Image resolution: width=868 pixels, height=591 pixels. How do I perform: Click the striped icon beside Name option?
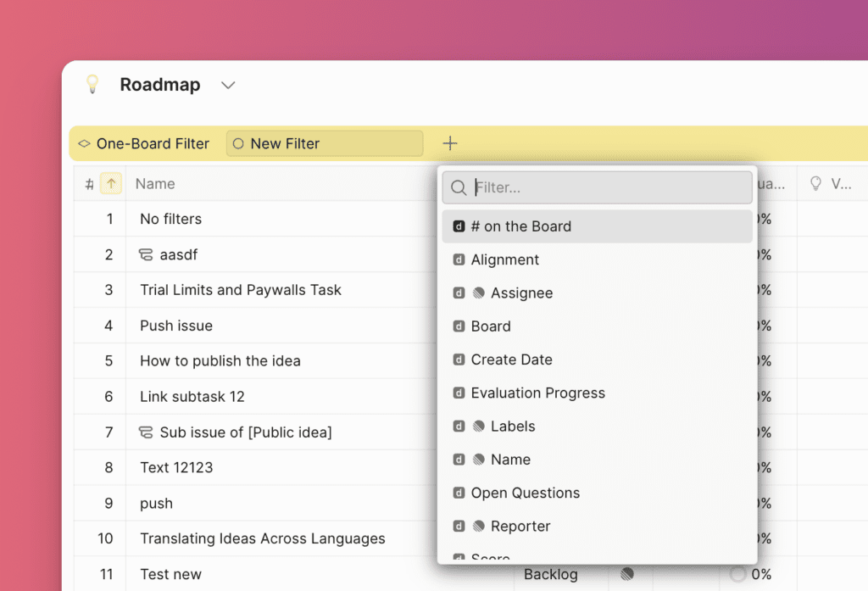click(x=479, y=460)
